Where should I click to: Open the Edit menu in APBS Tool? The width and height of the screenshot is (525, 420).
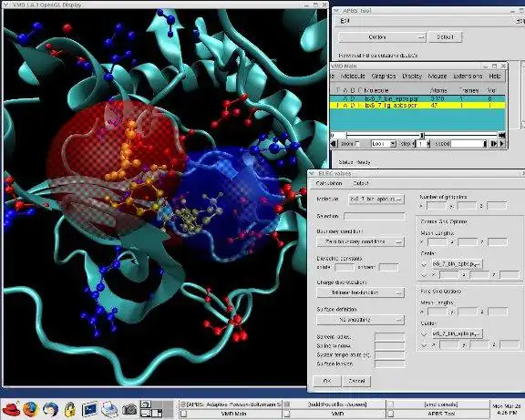(345, 21)
